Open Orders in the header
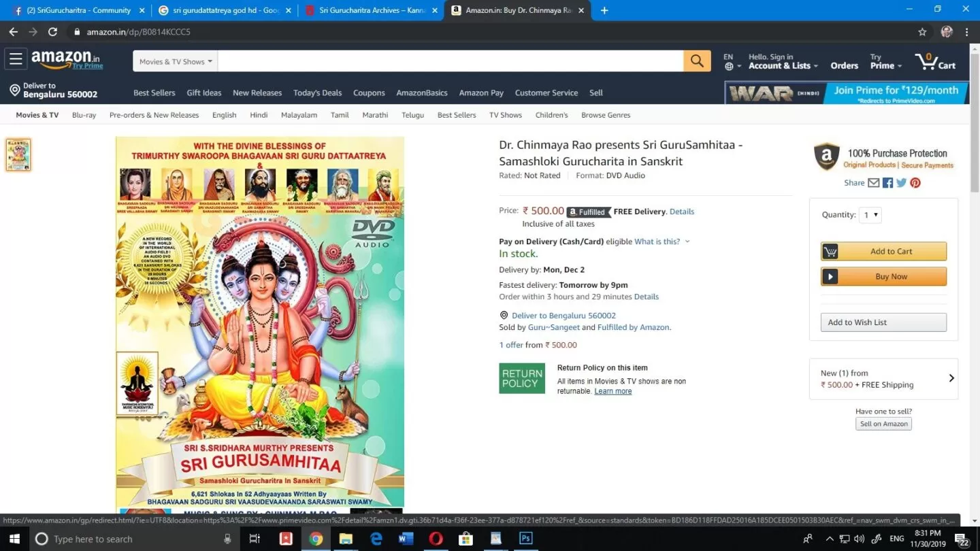The height and width of the screenshot is (551, 980). (x=845, y=65)
